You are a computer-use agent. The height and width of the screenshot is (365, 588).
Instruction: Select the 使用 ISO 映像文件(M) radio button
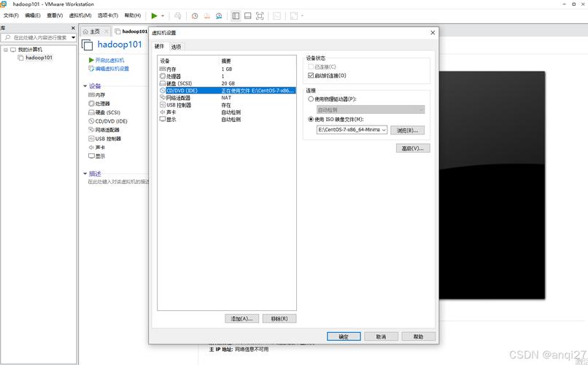pyautogui.click(x=311, y=119)
